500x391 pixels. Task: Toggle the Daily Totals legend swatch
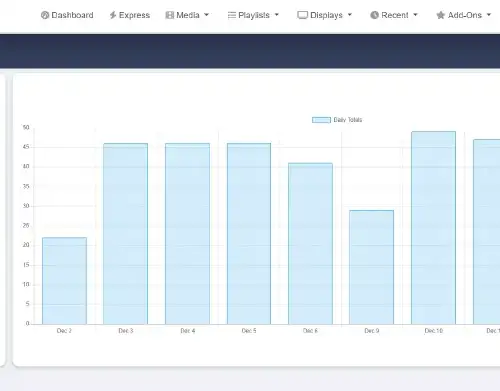(x=321, y=120)
